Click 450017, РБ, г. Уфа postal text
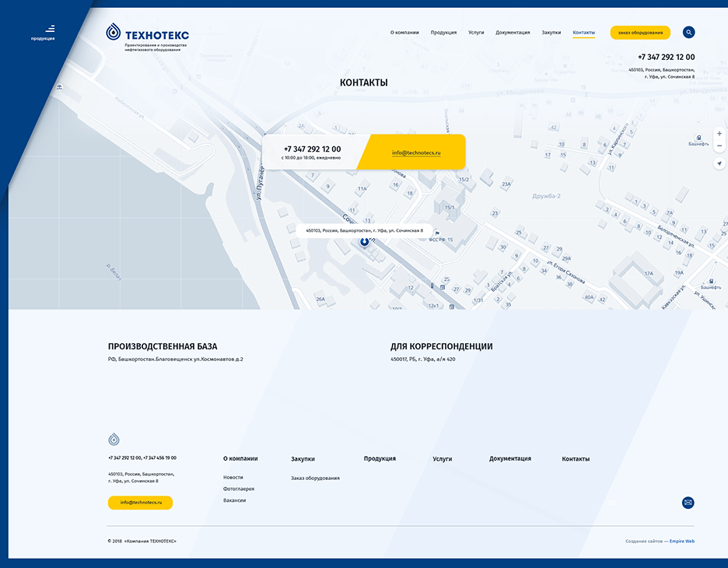Image resolution: width=728 pixels, height=568 pixels. pos(423,359)
